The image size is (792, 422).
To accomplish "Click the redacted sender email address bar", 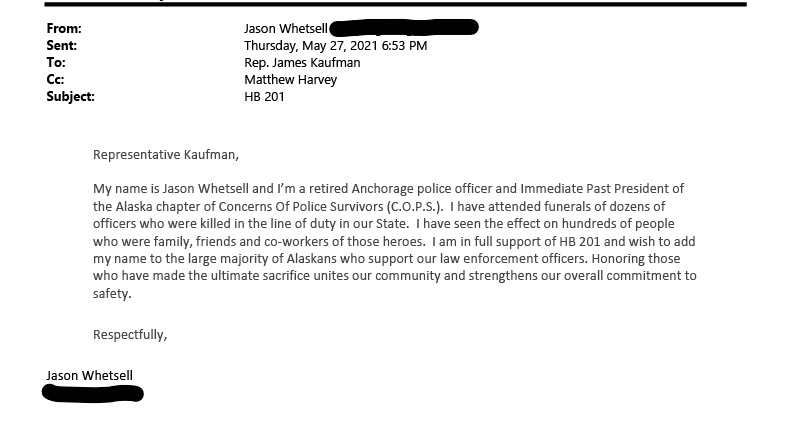I will pyautogui.click(x=404, y=27).
